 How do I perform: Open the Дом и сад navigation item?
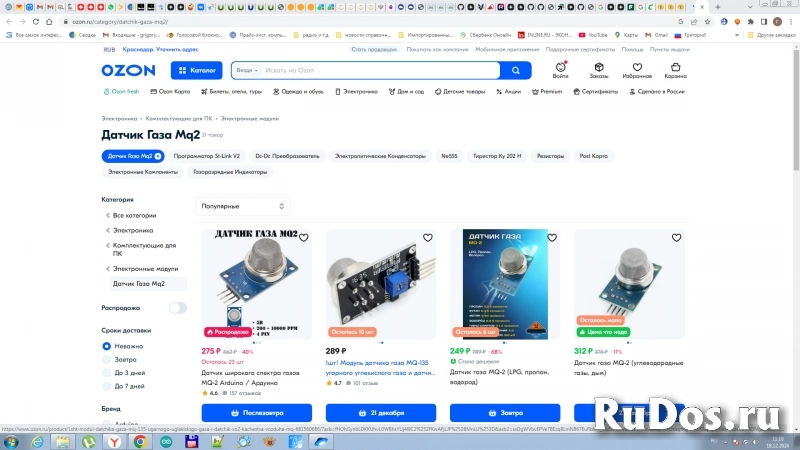point(406,91)
